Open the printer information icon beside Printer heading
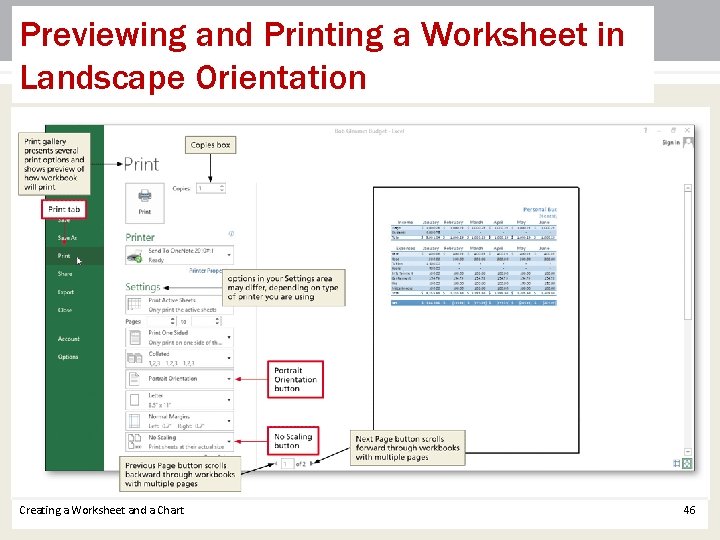720x540 pixels. pyautogui.click(x=231, y=234)
